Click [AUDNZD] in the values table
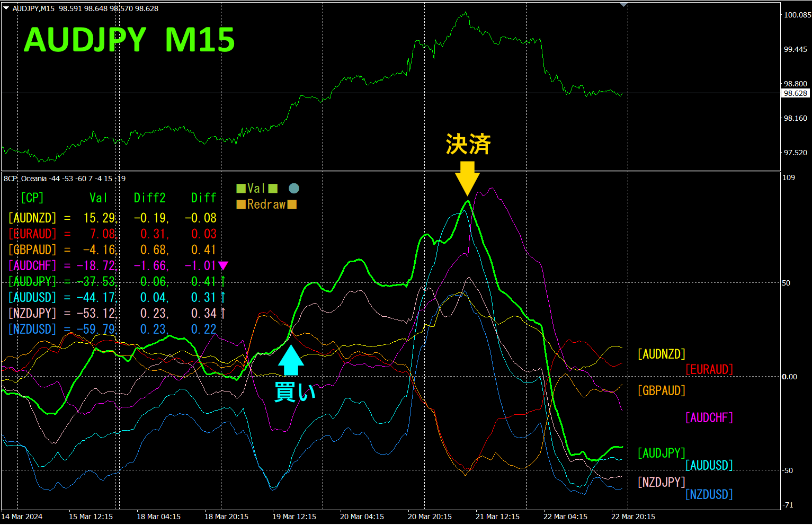The image size is (812, 525). coord(32,218)
